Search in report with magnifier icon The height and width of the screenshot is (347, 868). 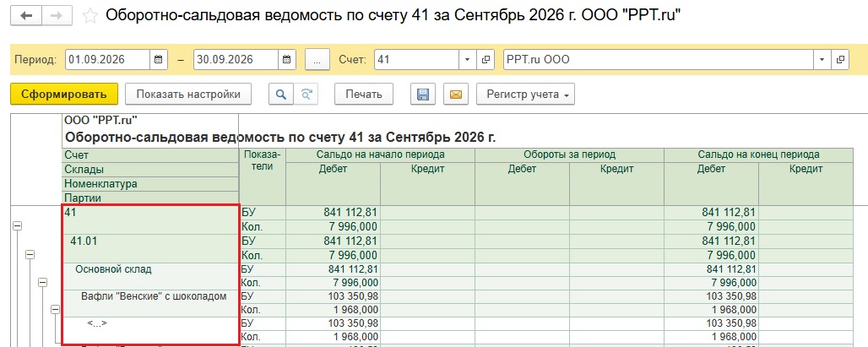click(281, 94)
